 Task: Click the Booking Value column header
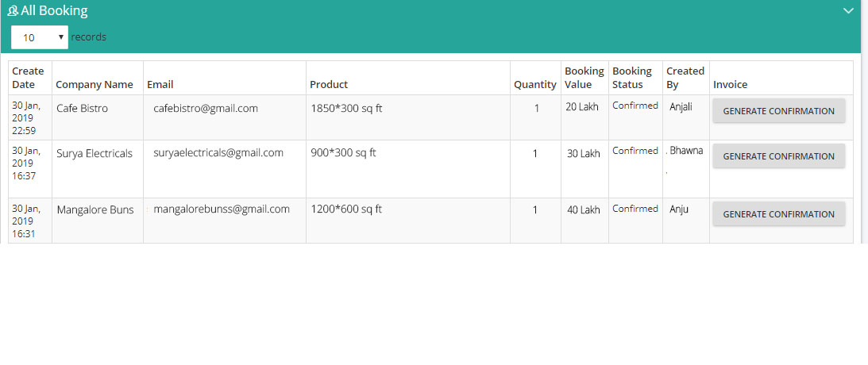click(584, 78)
